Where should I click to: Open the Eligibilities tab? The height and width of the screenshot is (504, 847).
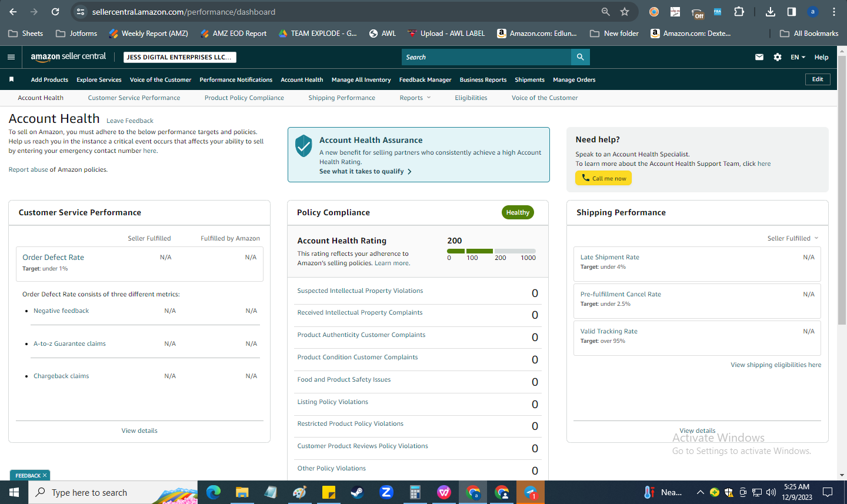471,98
